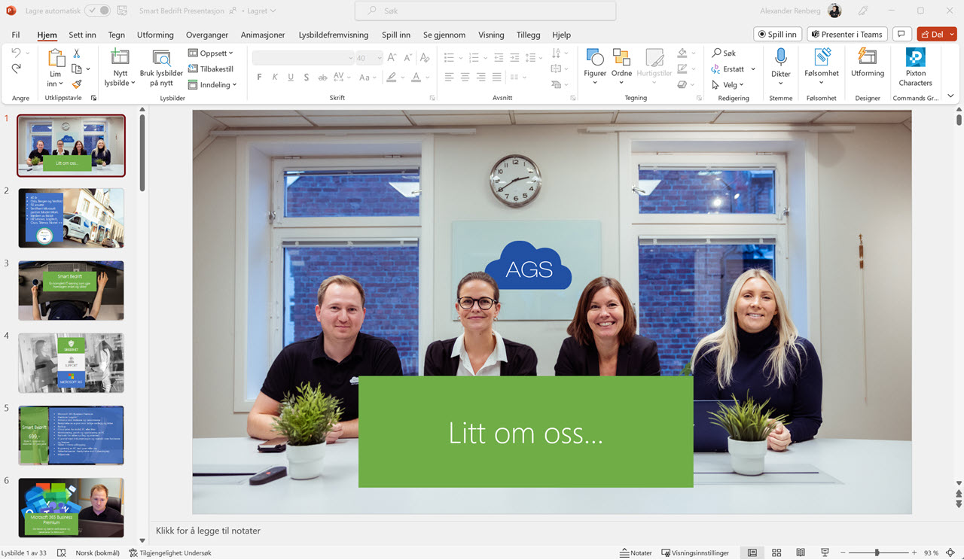Switch to slide sorter view icon
The height and width of the screenshot is (560, 964).
[776, 552]
